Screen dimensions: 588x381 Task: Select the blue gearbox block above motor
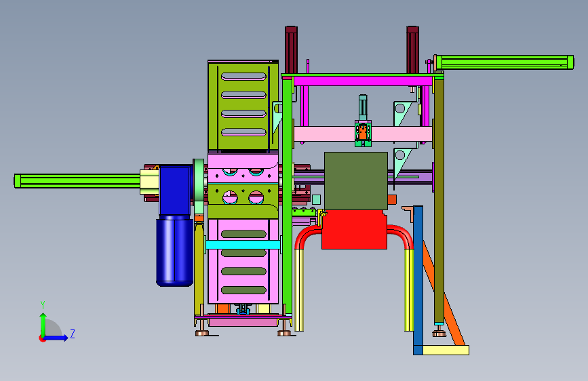tap(175, 190)
